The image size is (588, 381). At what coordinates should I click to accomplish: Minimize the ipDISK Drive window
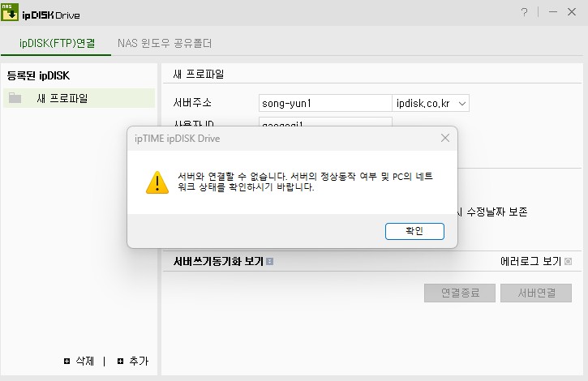(553, 12)
